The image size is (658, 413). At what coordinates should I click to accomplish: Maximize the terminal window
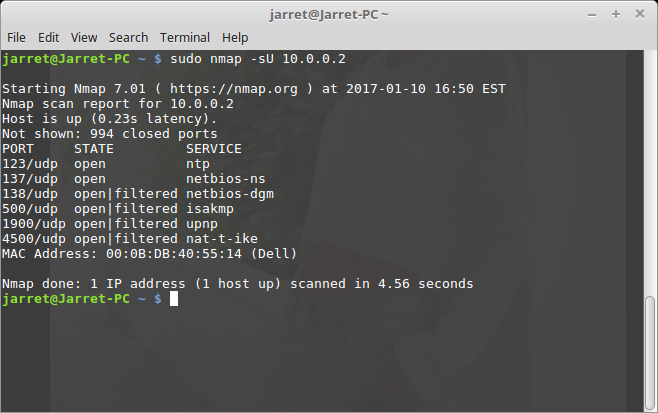pos(616,14)
